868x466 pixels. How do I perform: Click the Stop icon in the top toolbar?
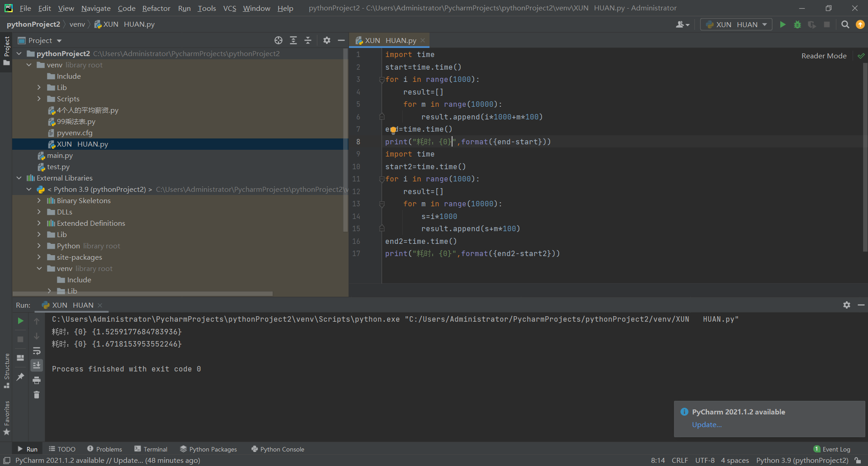pyautogui.click(x=827, y=24)
